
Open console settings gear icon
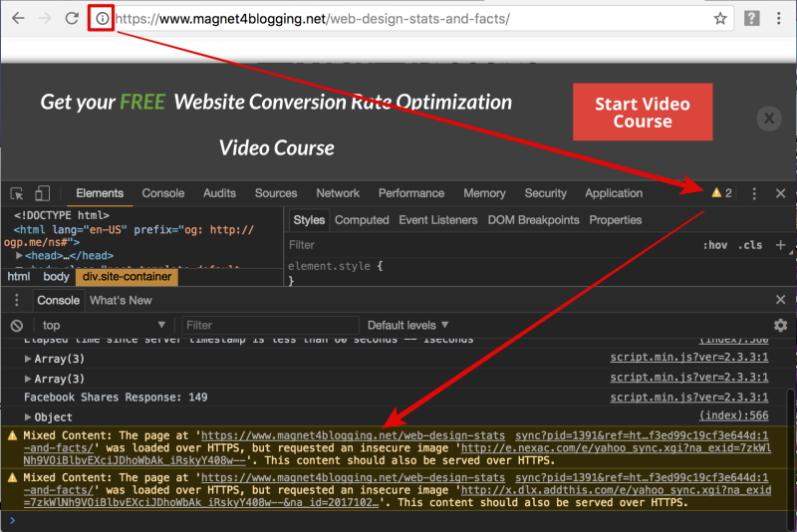click(780, 325)
